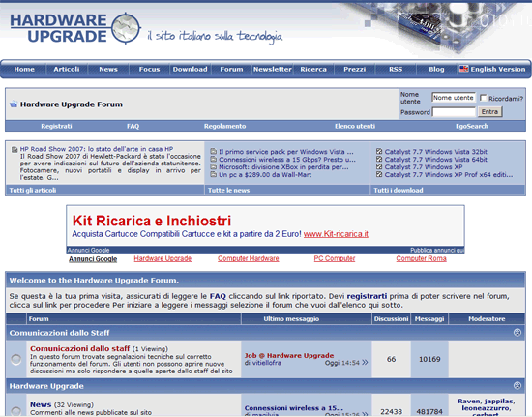Open the forum FAQ link in toolbar

click(133, 126)
